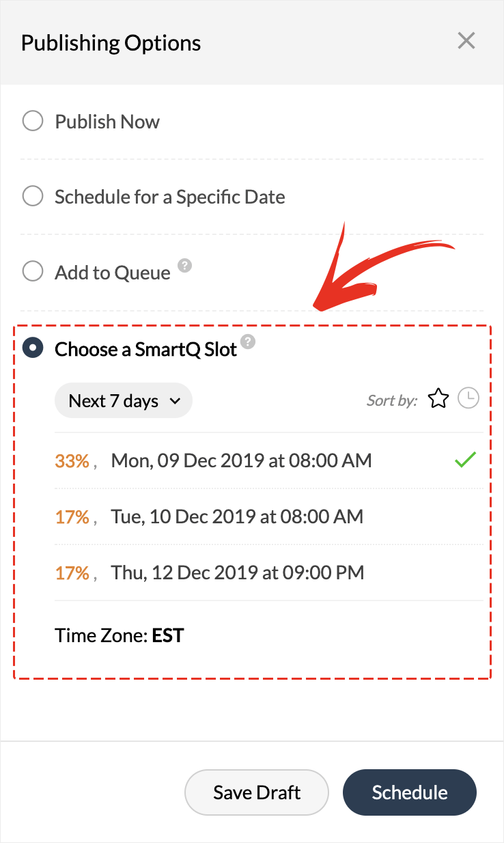Choose Schedule for a Specific Date option
The image size is (504, 843).
click(33, 197)
